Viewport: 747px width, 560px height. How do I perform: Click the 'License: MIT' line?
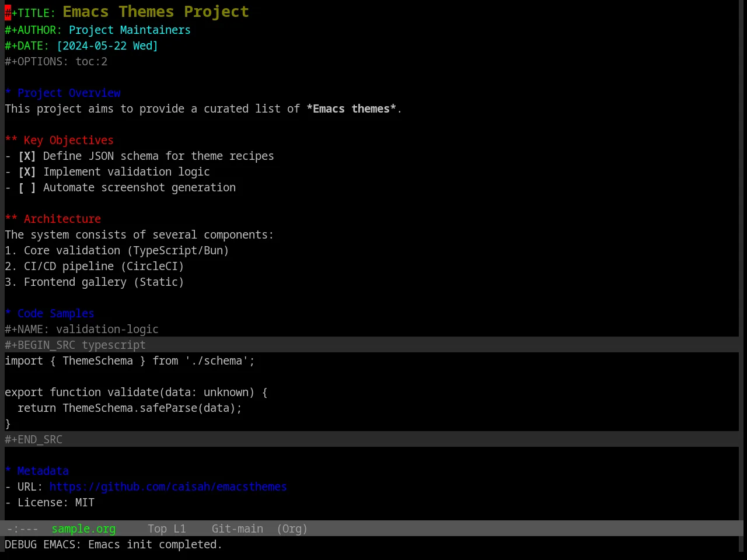click(x=56, y=503)
